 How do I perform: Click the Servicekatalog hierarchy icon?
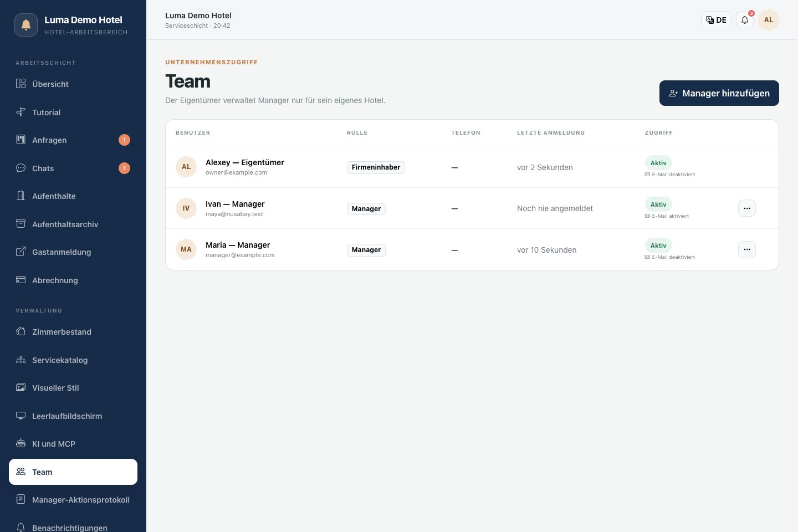click(21, 360)
